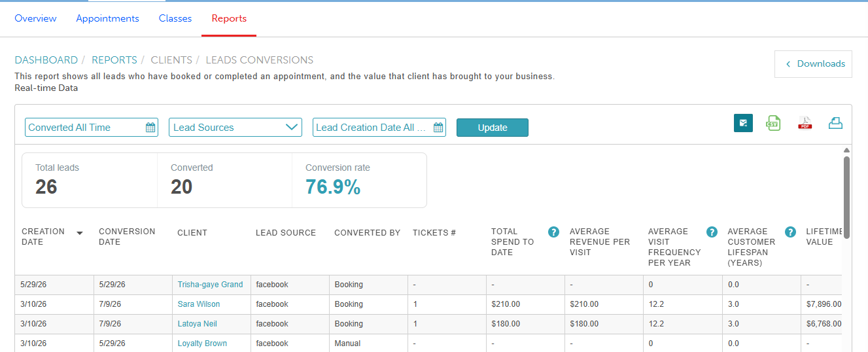Switch to the Classes tab

[x=175, y=18]
